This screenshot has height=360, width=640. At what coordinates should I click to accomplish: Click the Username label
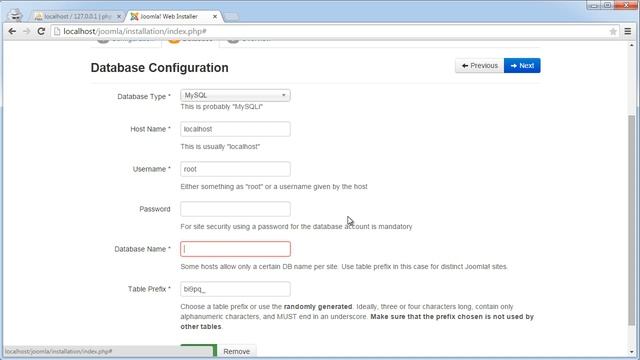151,169
